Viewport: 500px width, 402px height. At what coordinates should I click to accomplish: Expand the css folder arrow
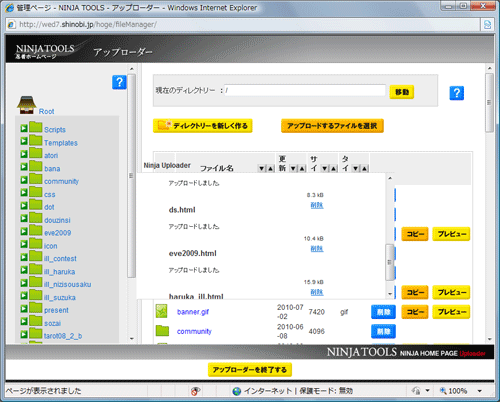[24, 193]
